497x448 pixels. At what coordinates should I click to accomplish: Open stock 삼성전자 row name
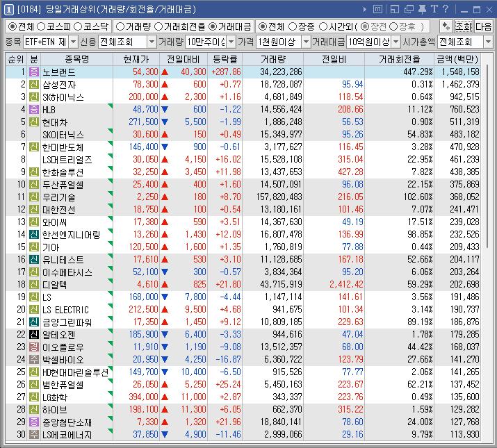[59, 85]
